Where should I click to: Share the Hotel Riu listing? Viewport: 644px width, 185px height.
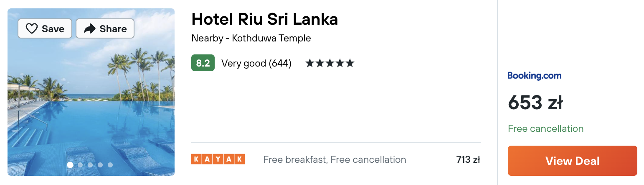105,28
